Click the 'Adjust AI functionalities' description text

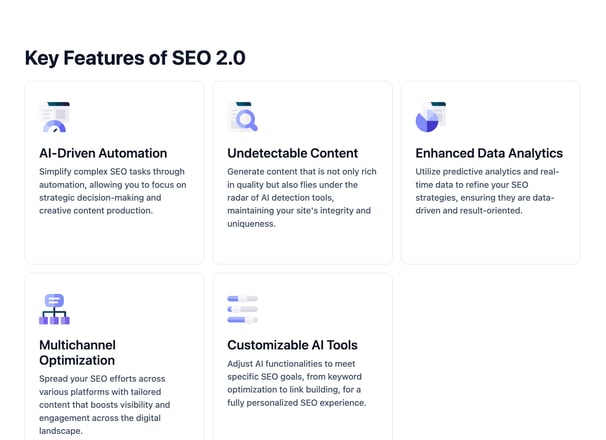pyautogui.click(x=296, y=383)
